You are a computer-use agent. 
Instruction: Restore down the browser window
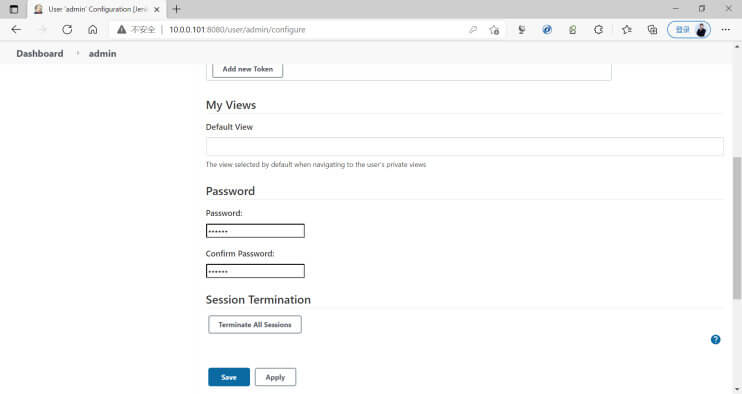pos(702,9)
